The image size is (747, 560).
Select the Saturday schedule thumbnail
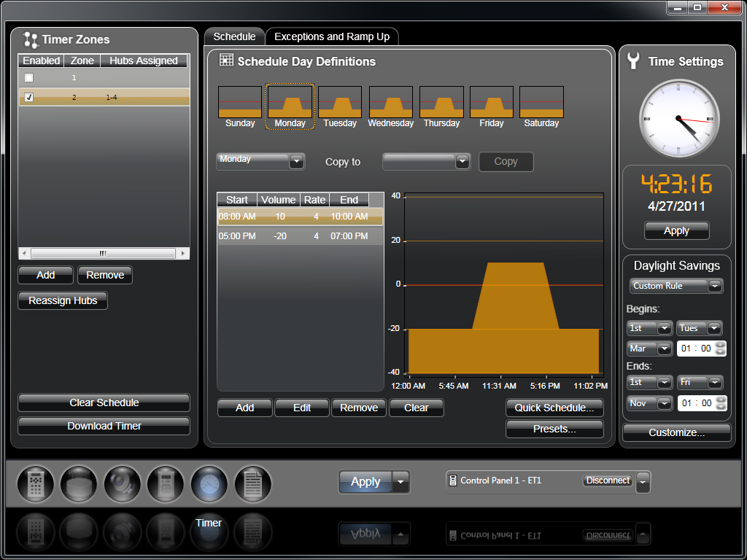click(542, 108)
